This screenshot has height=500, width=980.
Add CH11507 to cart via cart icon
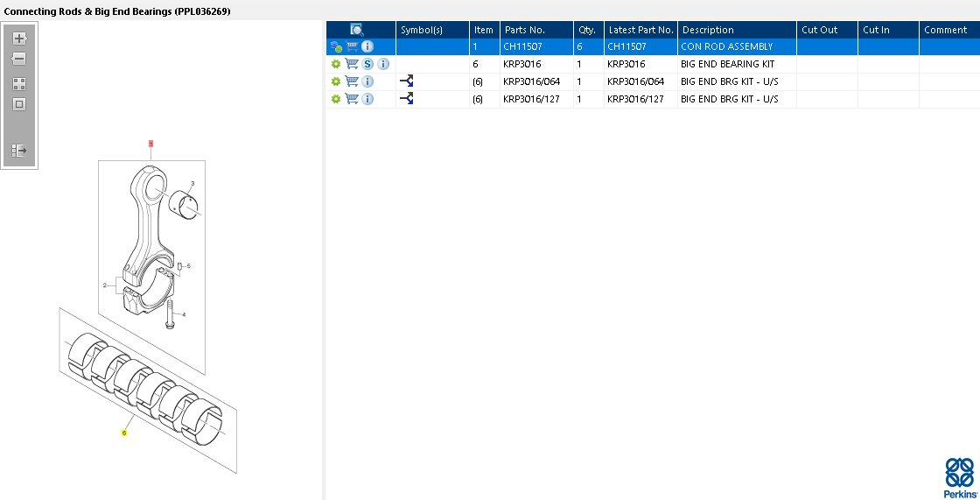click(352, 46)
